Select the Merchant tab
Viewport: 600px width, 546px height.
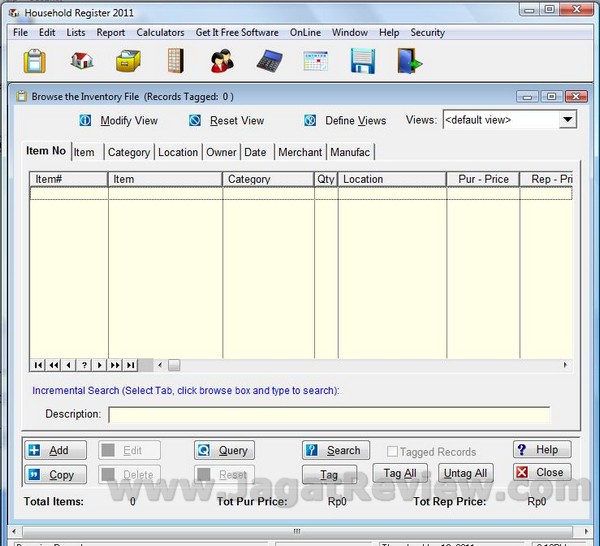tap(300, 152)
